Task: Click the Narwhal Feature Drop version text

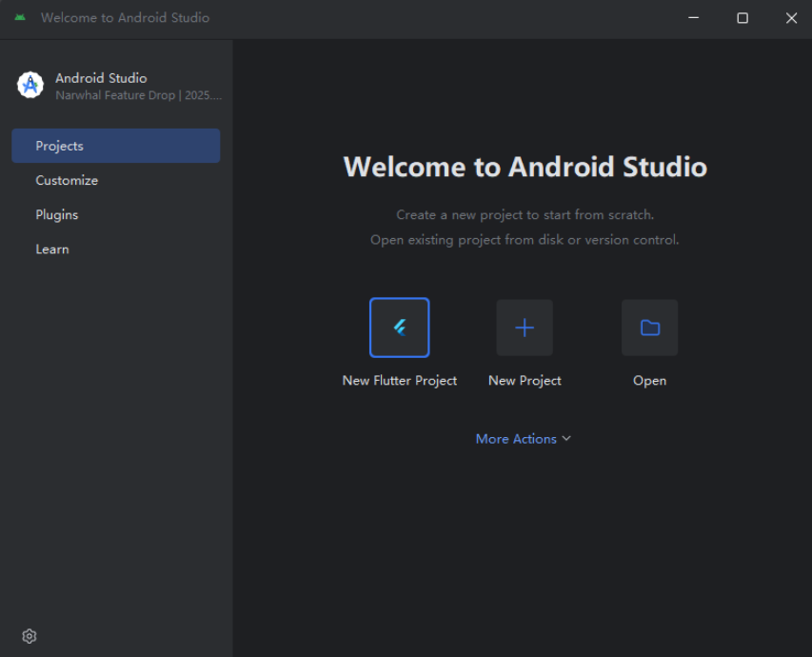Action: coord(139,95)
